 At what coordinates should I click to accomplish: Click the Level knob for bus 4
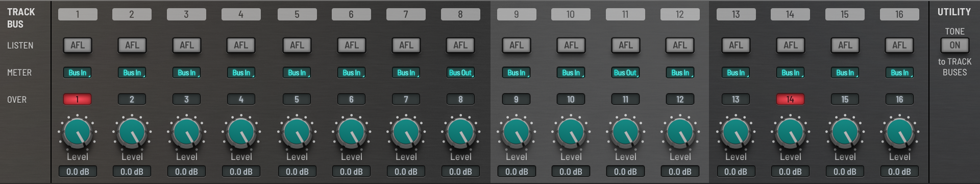241,132
